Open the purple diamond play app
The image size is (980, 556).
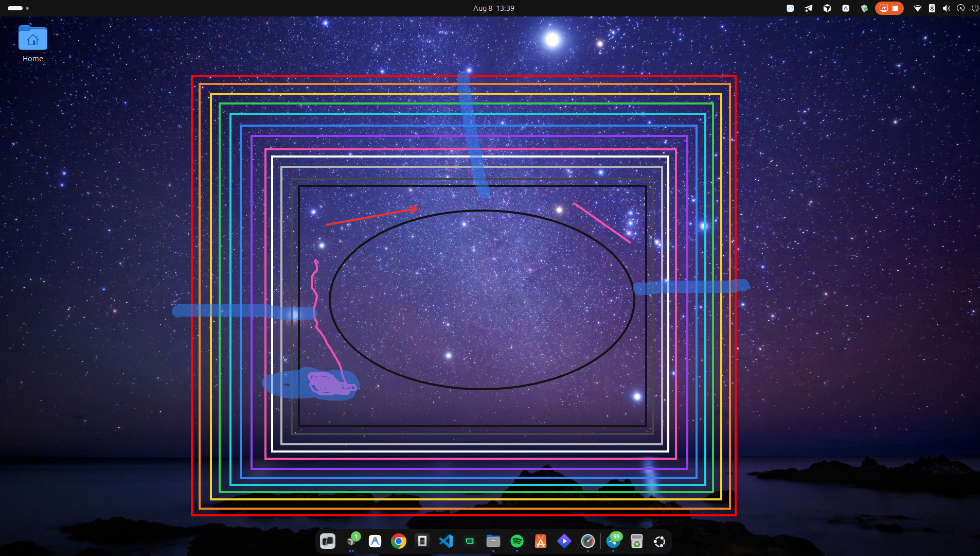click(564, 541)
